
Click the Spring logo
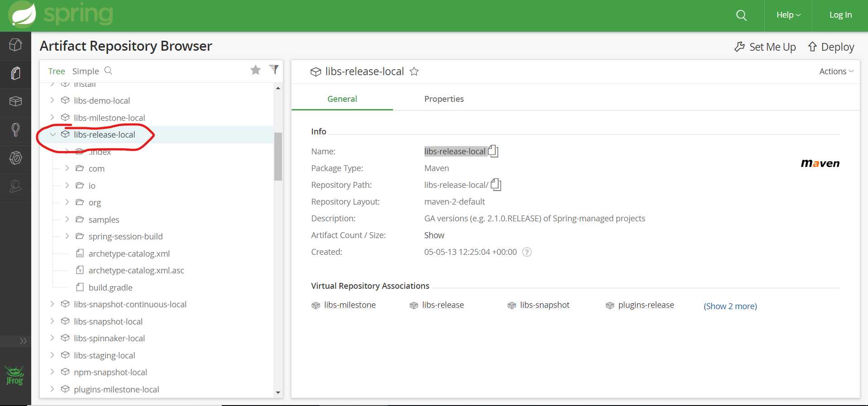61,14
